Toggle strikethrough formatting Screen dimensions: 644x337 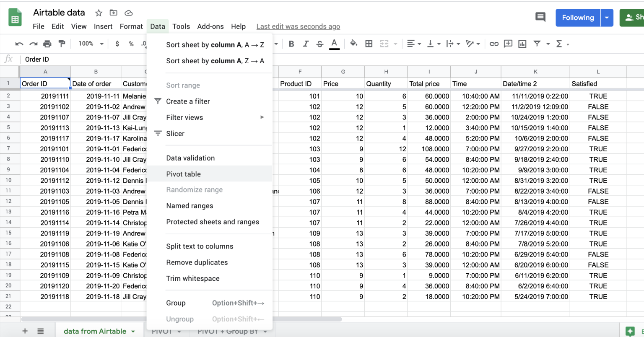point(319,44)
